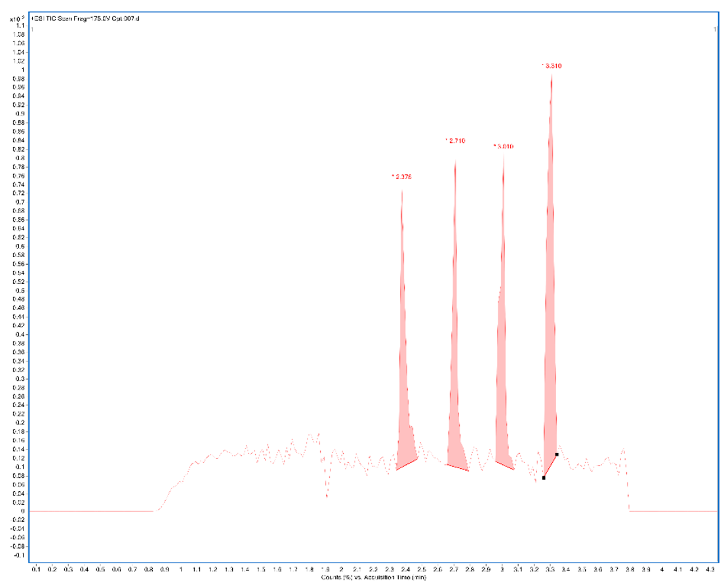728x588 pixels.
Task: Click the red baseline under the 2.710 peak
Action: [458, 467]
